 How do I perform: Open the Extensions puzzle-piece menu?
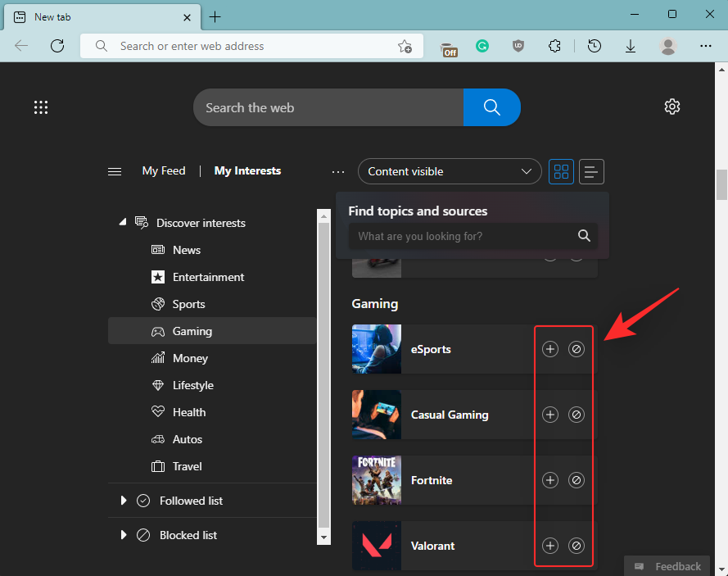click(554, 46)
